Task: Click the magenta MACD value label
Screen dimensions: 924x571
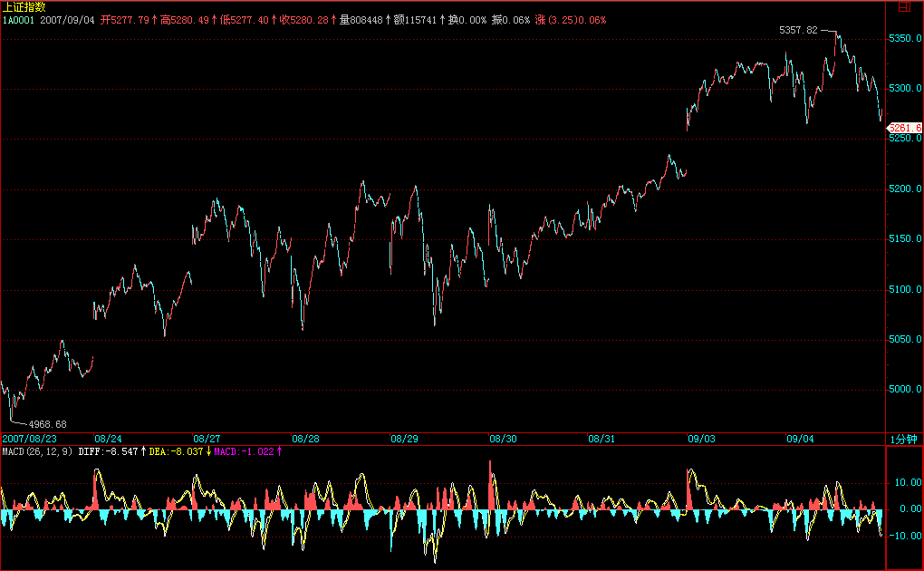Action: pos(246,450)
